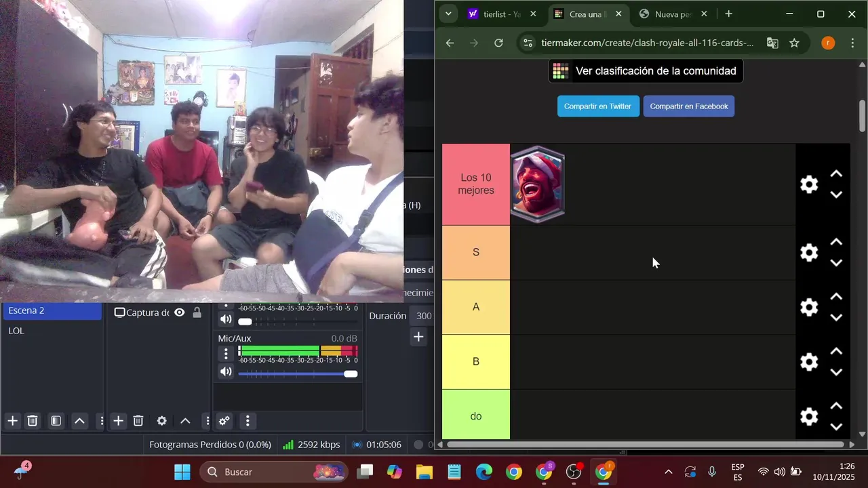The width and height of the screenshot is (868, 488).
Task: Click 'Compartir en Twitter' button
Action: [597, 106]
